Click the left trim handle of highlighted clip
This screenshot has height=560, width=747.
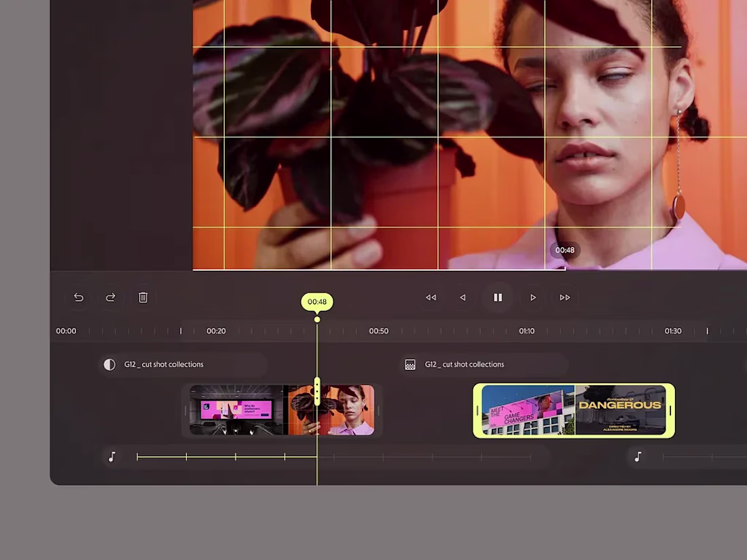(477, 411)
